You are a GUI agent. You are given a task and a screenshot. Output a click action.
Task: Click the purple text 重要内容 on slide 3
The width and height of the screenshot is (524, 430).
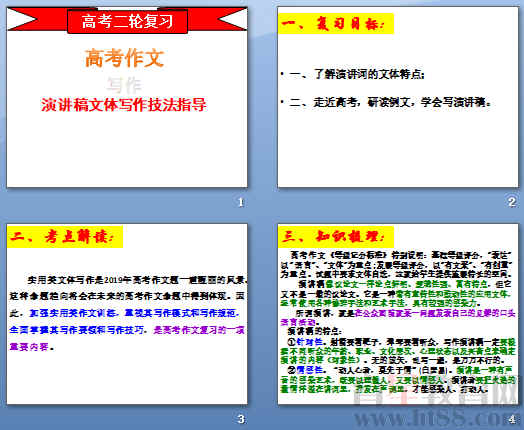[x=29, y=347]
